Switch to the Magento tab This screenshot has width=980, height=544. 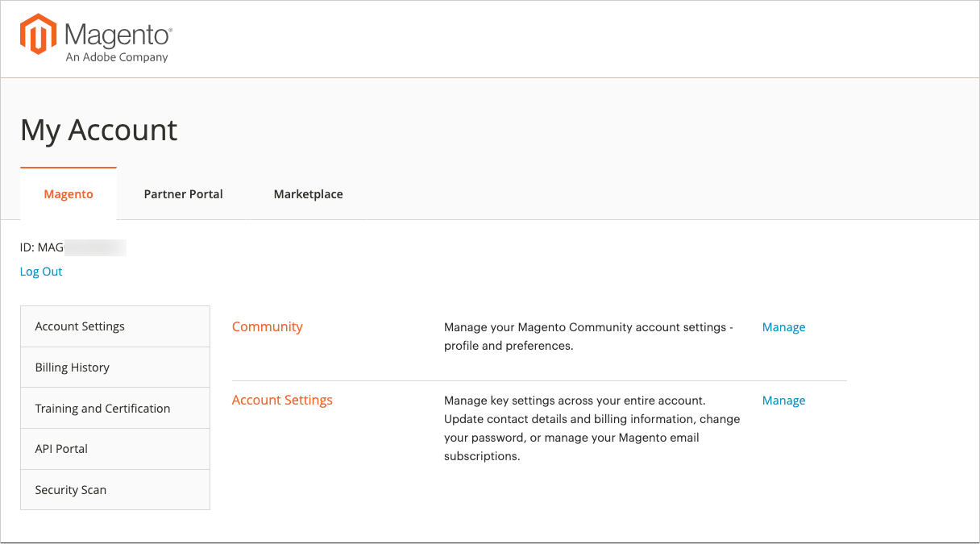coord(69,194)
